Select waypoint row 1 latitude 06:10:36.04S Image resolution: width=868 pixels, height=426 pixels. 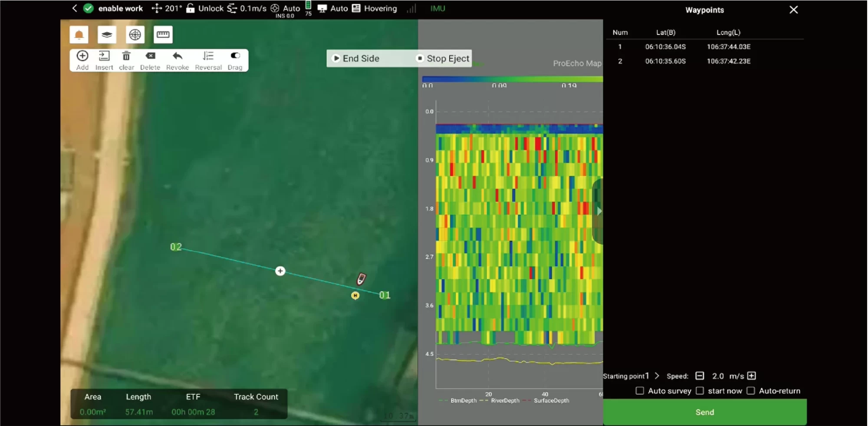(665, 47)
